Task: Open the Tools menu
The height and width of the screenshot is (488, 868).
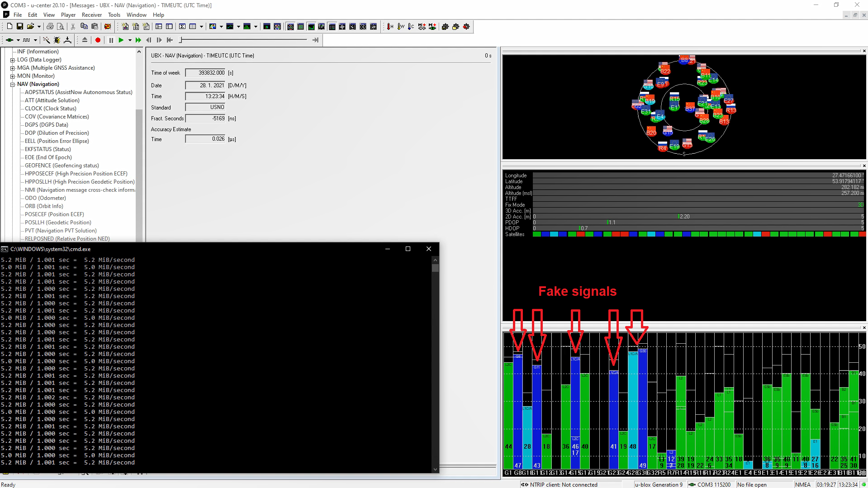Action: [114, 15]
